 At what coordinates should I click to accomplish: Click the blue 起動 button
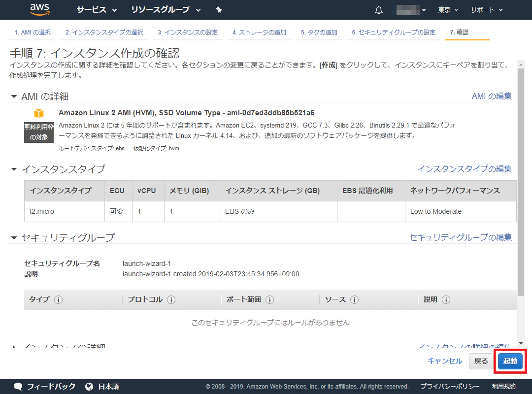(510, 361)
